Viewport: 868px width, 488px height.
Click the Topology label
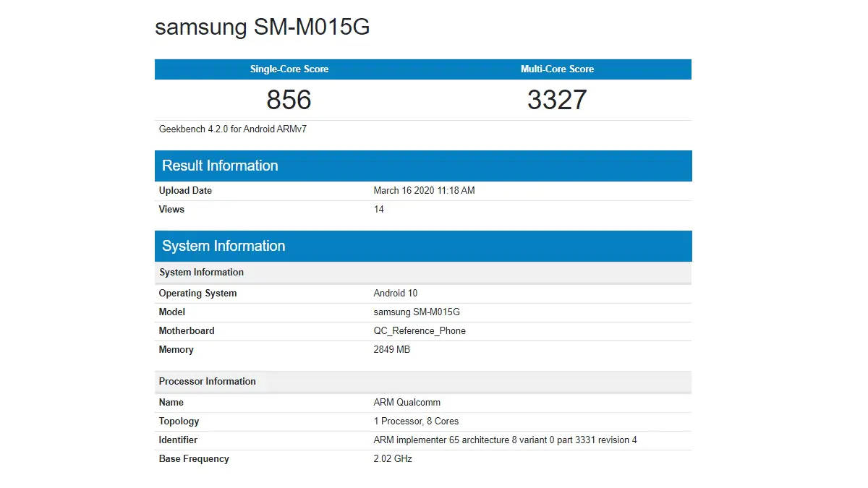pos(179,421)
